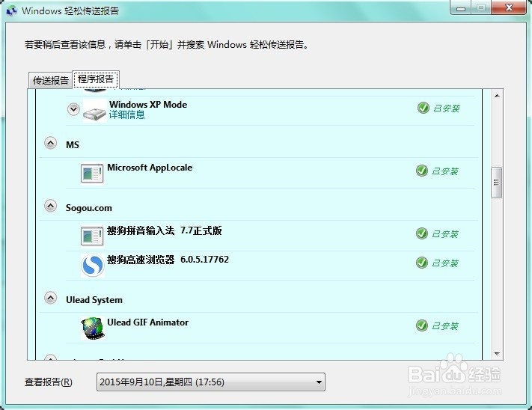Screen dimensions: 532x410
Task: Click the Ulead GIF Animator name
Action: click(x=147, y=322)
